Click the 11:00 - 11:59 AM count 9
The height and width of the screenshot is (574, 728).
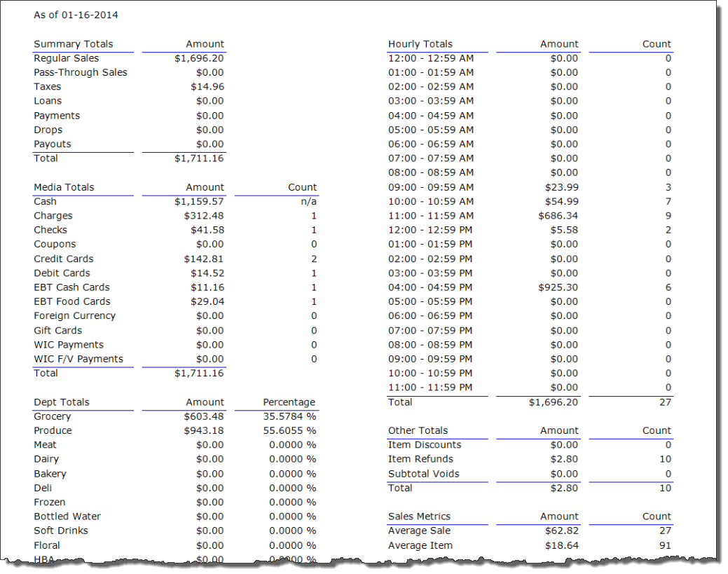point(668,215)
